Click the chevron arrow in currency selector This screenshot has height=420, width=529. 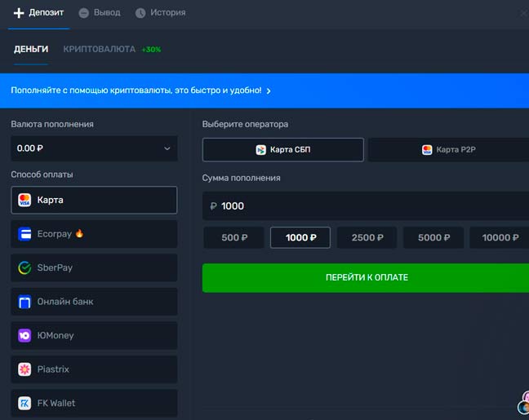(x=167, y=148)
